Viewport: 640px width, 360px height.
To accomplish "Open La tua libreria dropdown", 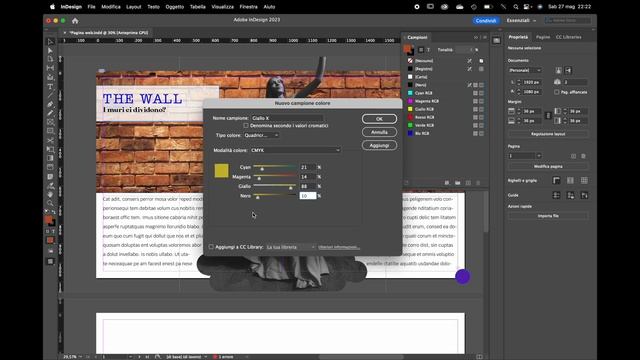I will click(291, 247).
